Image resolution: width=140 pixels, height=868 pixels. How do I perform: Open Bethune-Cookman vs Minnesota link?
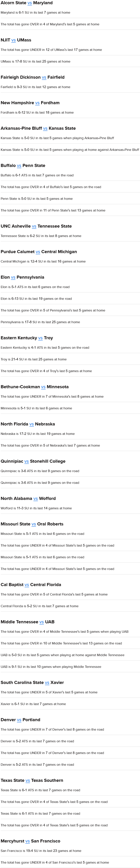coord(43,387)
